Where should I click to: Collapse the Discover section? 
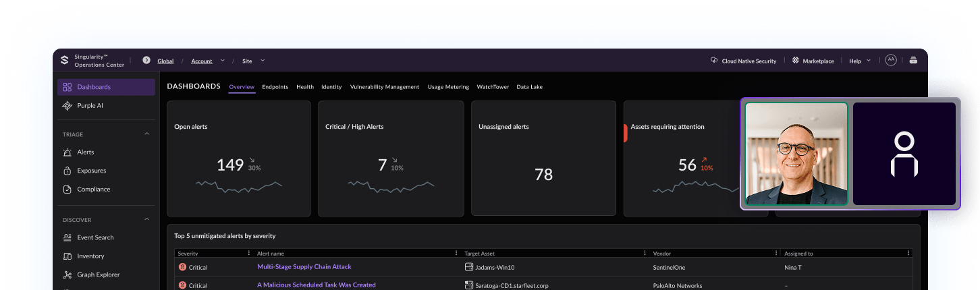[x=147, y=220]
